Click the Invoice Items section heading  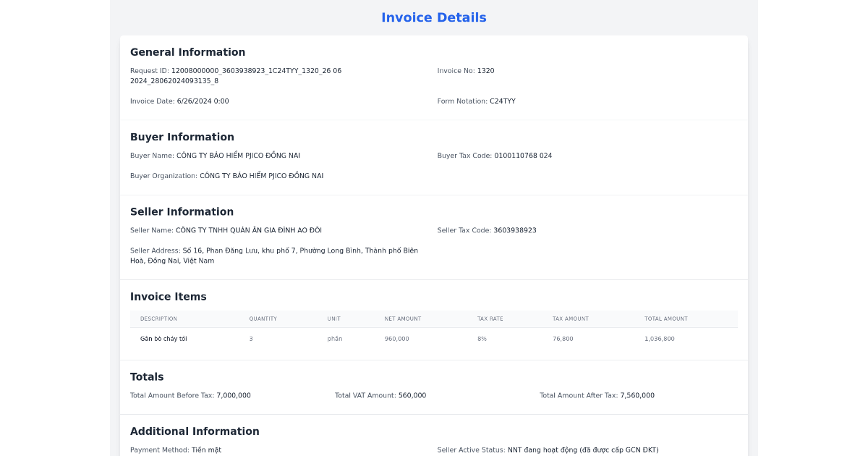[168, 297]
